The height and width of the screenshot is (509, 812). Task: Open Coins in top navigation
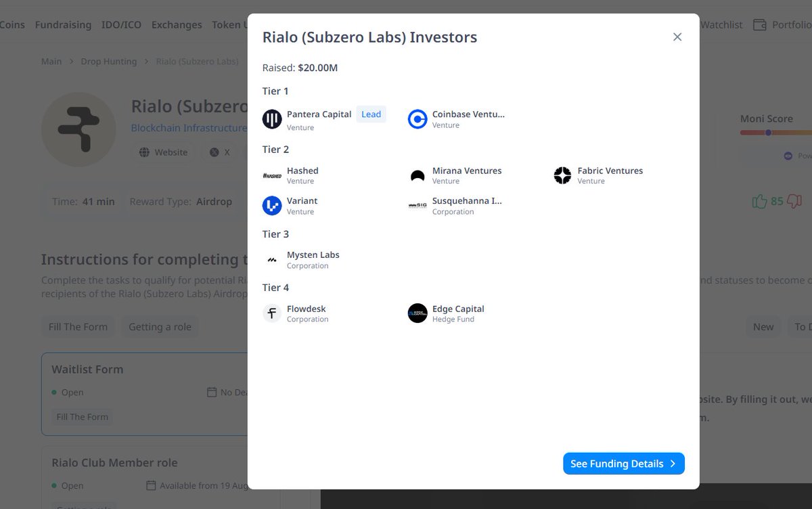(x=12, y=25)
